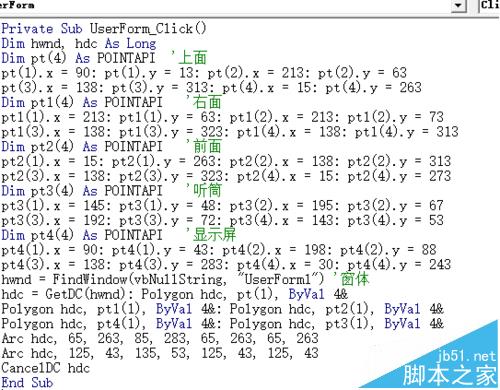Place cursor in line starting 'pt3(3).x = 192'
The width and height of the screenshot is (500, 390).
pyautogui.click(x=222, y=220)
